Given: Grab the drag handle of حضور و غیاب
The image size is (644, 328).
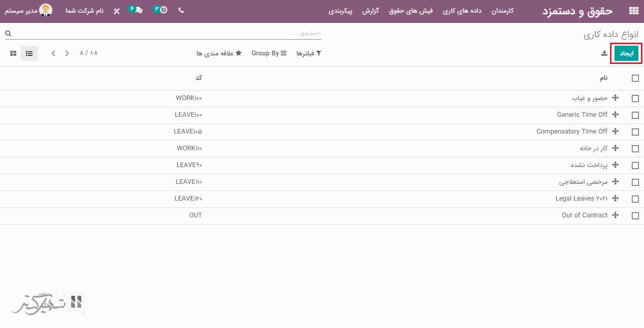Looking at the screenshot, I should (615, 98).
